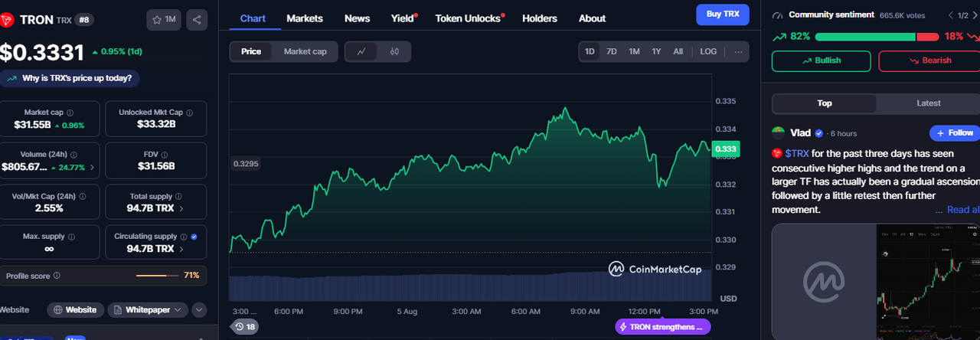Expand more links chevron next to Whitepaper
Image resolution: width=980 pixels, height=340 pixels.
point(198,309)
